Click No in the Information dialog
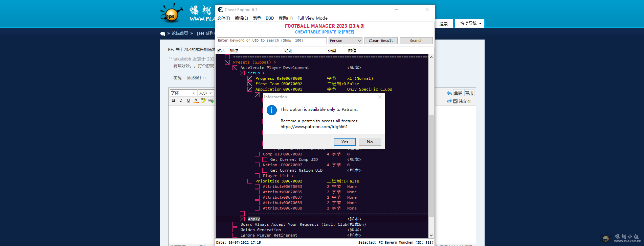This screenshot has height=246, width=644. (370, 142)
